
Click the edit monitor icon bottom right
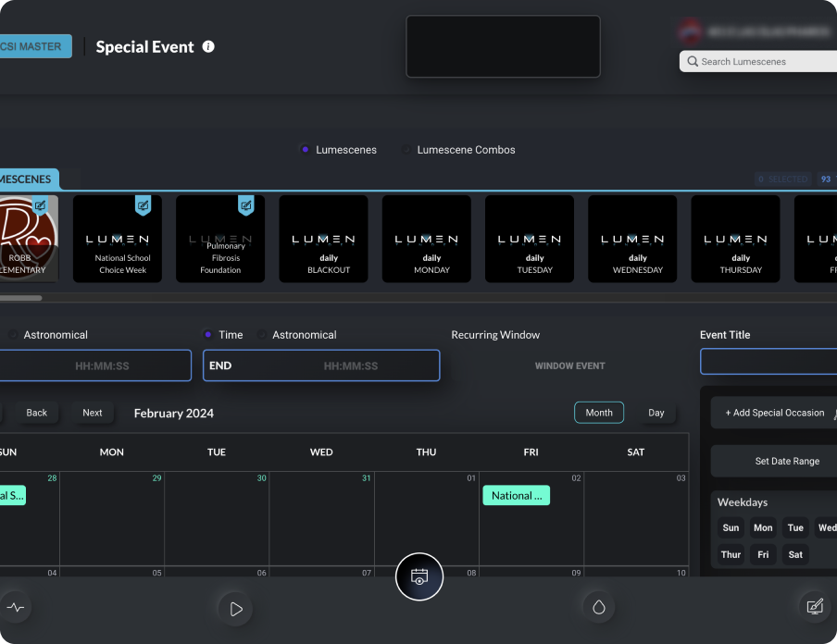815,607
